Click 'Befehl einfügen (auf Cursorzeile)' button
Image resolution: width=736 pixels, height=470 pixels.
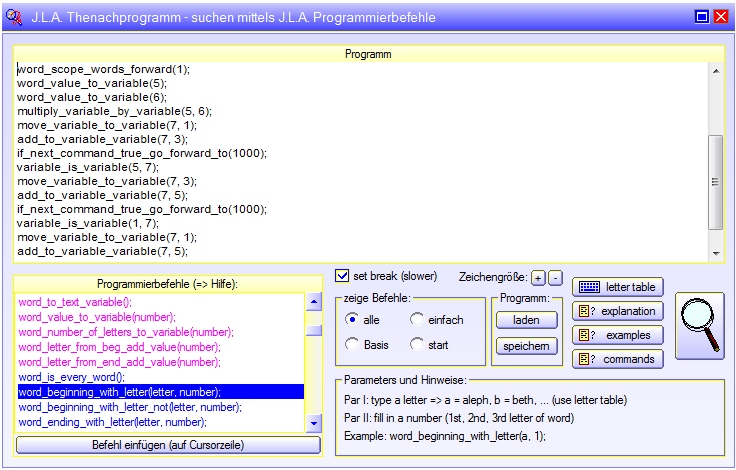[168, 445]
